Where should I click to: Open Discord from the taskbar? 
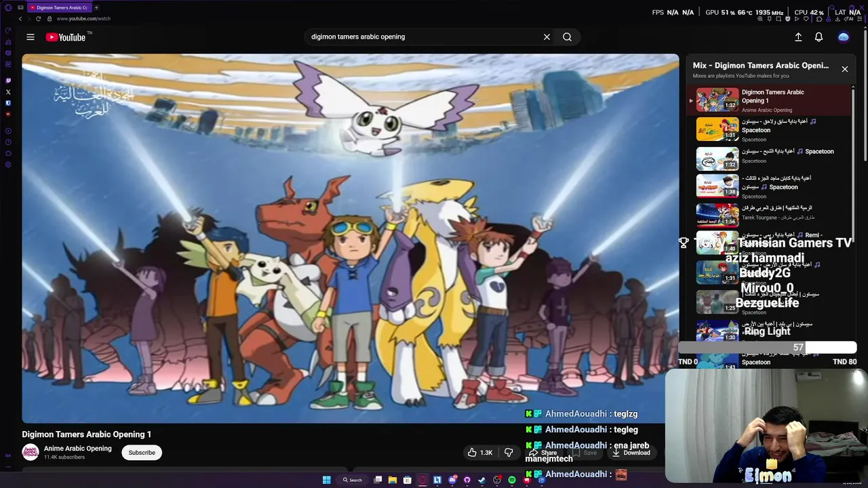point(452,480)
